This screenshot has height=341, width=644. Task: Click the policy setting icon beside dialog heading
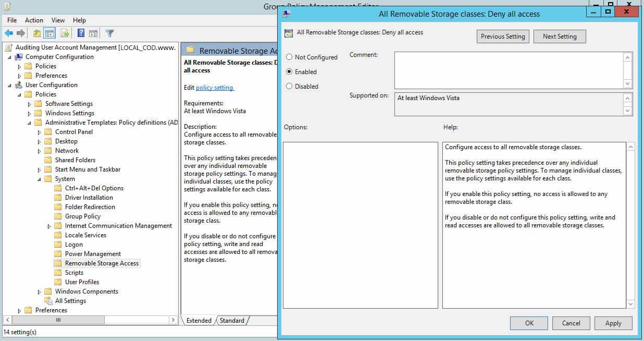pos(289,33)
